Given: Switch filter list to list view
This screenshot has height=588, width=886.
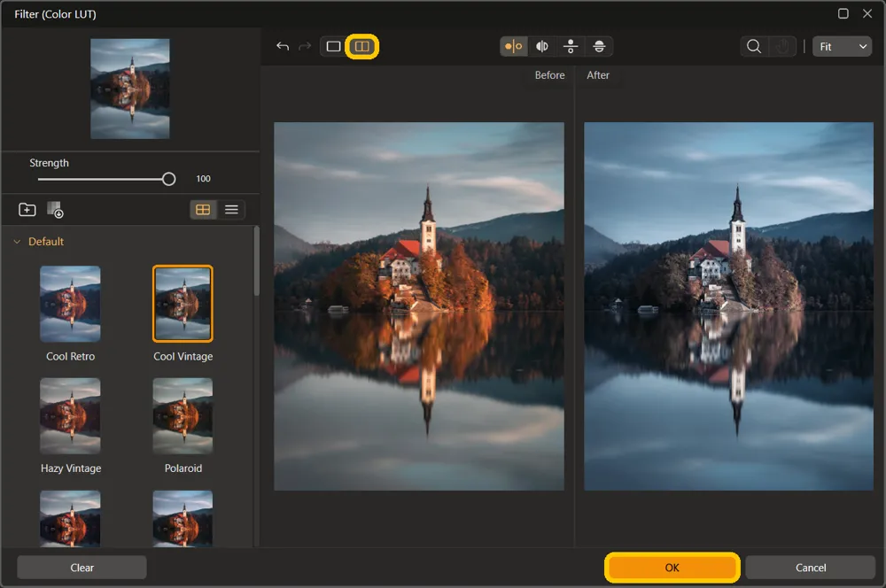Looking at the screenshot, I should (x=231, y=210).
